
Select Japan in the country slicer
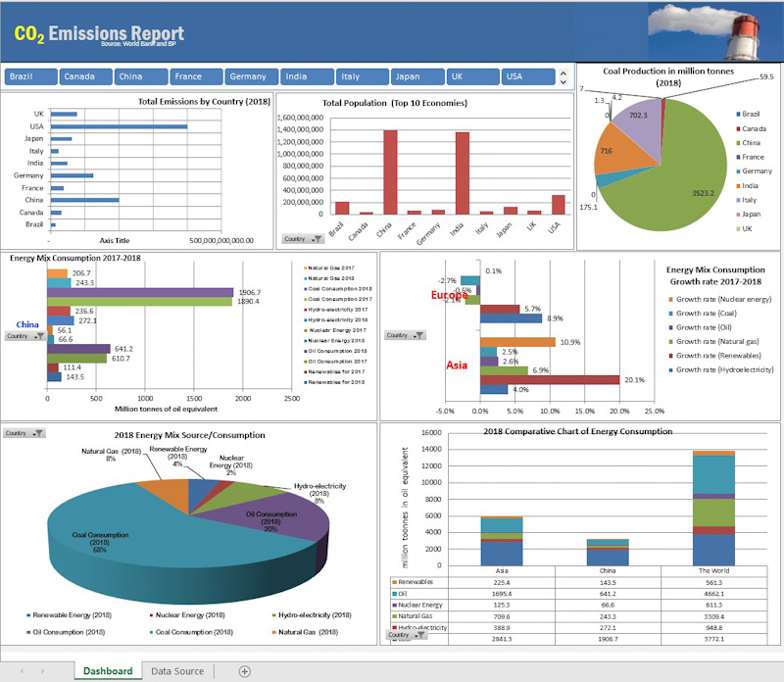(x=418, y=76)
